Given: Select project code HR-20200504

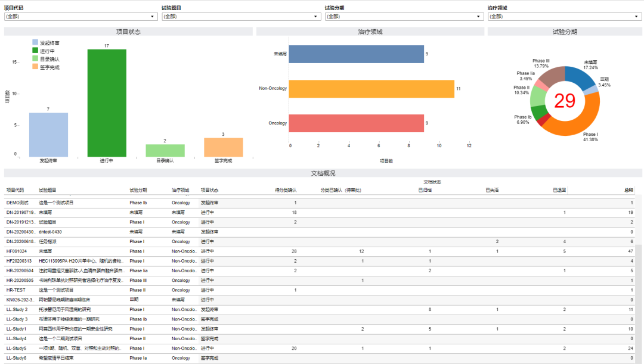Looking at the screenshot, I should point(20,271).
